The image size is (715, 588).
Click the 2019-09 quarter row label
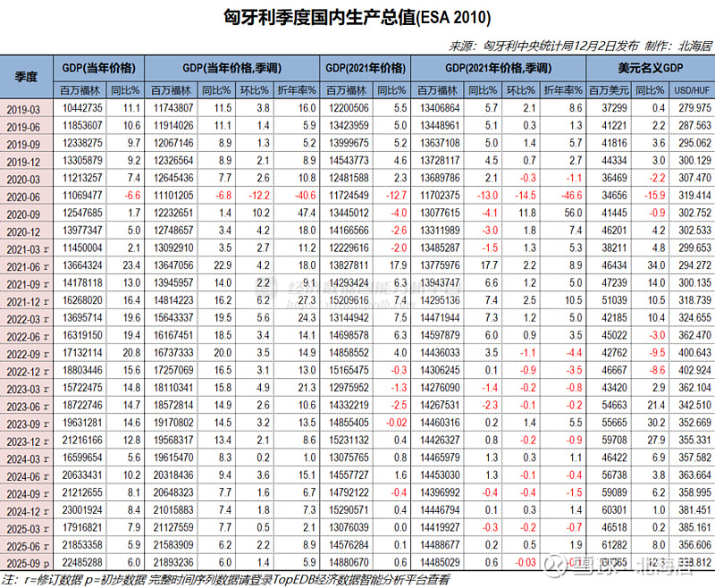23,145
